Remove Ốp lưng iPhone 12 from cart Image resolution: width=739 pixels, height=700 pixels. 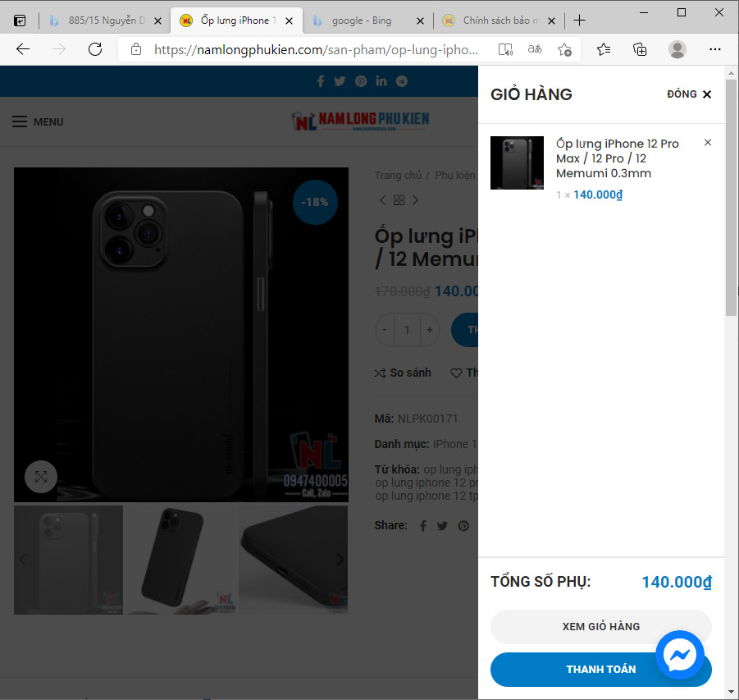pos(708,143)
